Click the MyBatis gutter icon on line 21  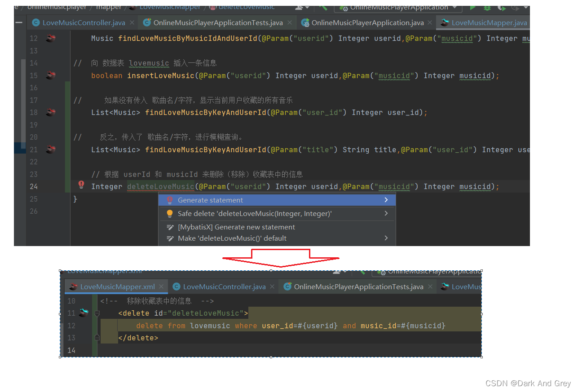pos(50,150)
